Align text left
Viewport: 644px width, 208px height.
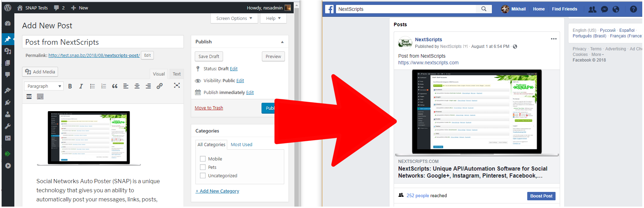(x=126, y=86)
